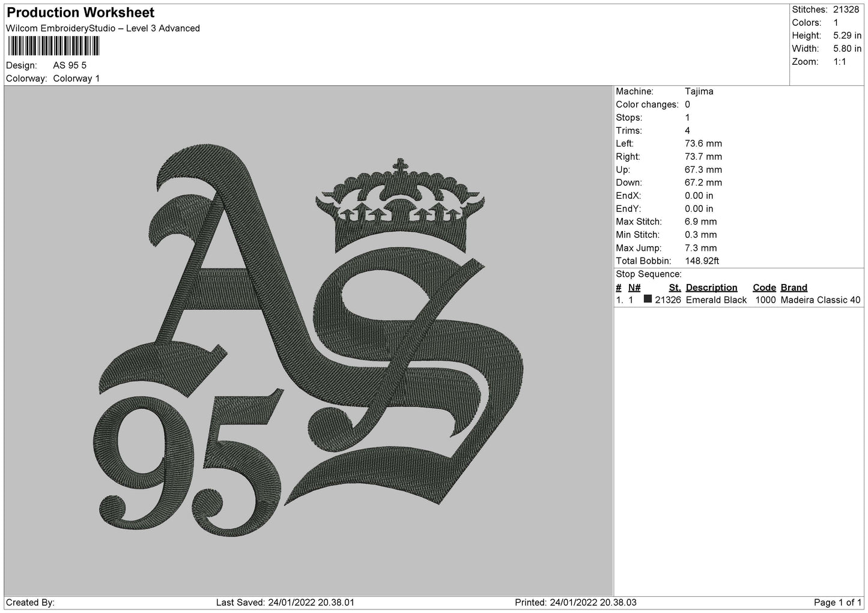Click the Production Worksheet title
This screenshot has height=613, width=868.
[80, 12]
